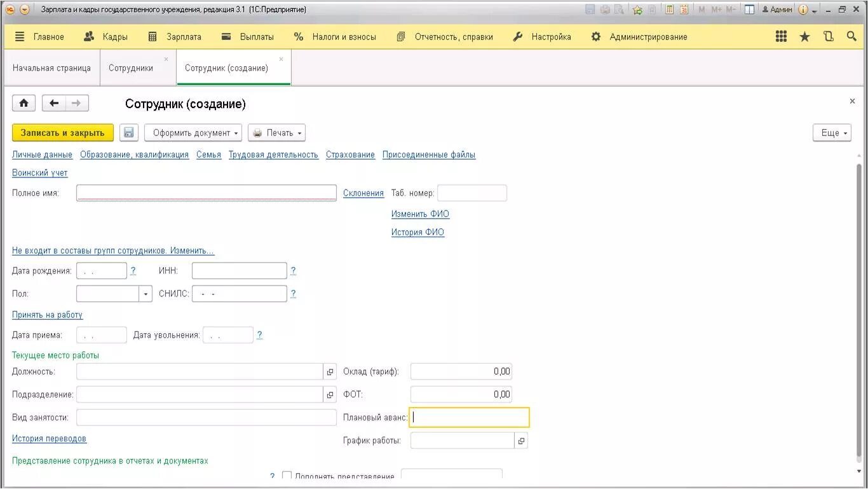This screenshot has width=868, height=489.
Task: Open Подразделение selection dialog button
Action: tap(330, 395)
